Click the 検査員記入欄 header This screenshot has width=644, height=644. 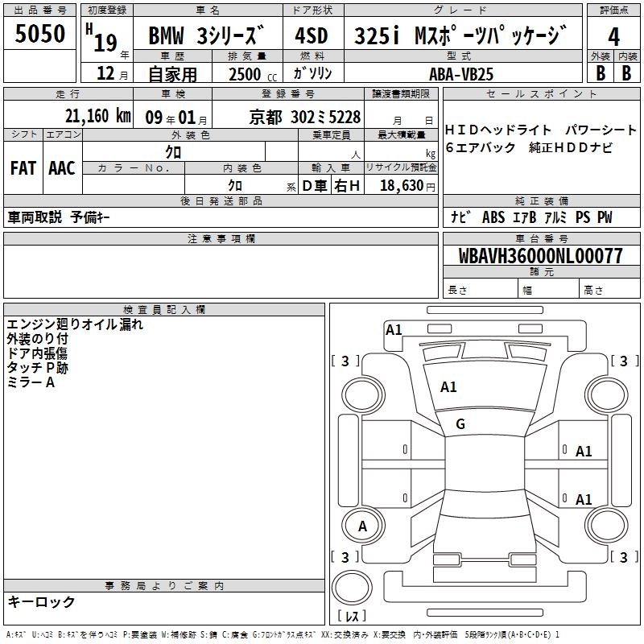tap(164, 310)
